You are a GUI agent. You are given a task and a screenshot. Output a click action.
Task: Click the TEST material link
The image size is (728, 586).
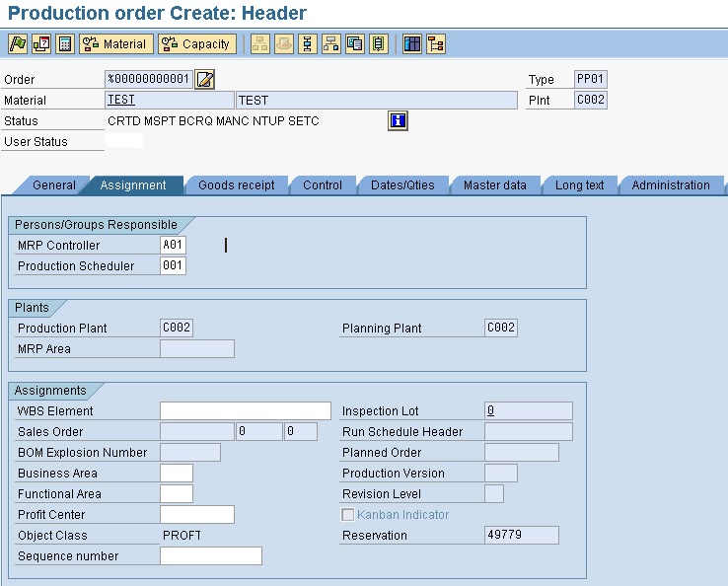pos(121,100)
